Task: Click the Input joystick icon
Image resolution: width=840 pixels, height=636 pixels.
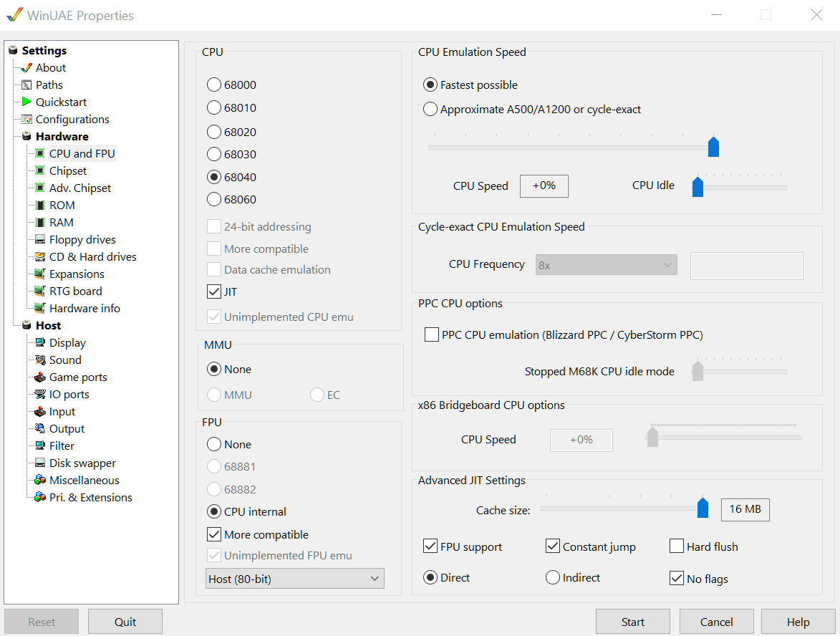Action: [39, 412]
